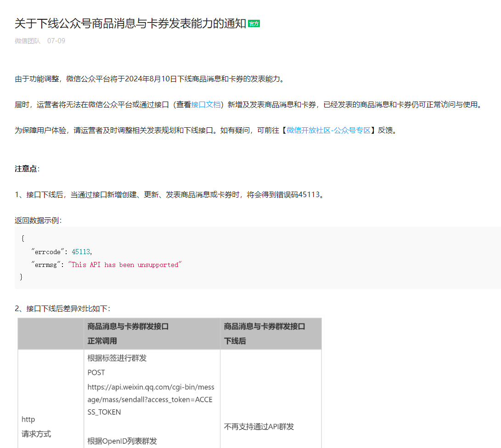Click errcode value 45113 in code block
Viewport: 501px width, 448px height.
tap(81, 252)
